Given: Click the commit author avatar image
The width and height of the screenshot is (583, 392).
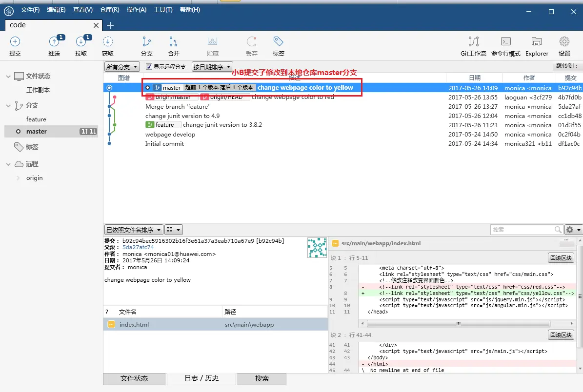Looking at the screenshot, I should point(317,248).
